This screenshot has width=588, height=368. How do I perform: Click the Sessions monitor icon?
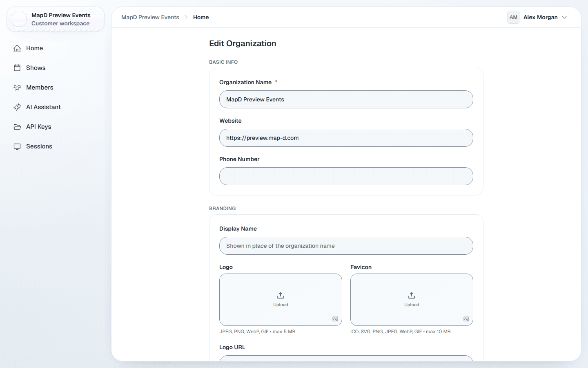pos(17,146)
